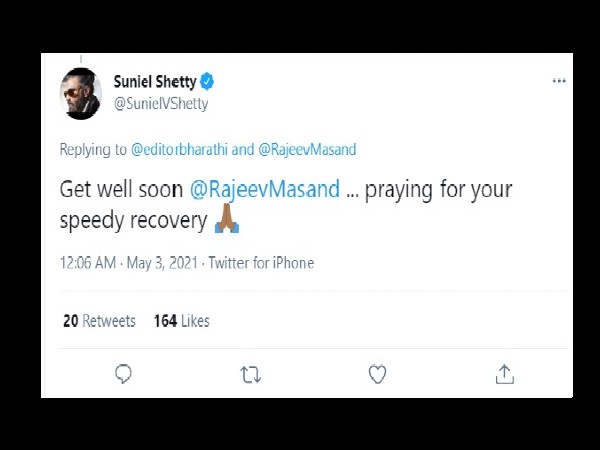View the 20 Retweets list
Image resolution: width=600 pixels, height=450 pixels.
(x=99, y=321)
